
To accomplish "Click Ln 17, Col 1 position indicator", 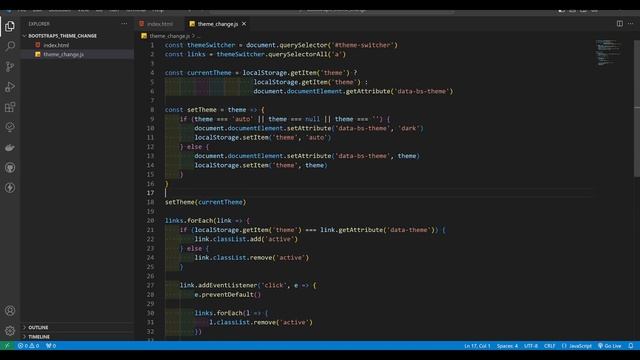I will pos(477,346).
